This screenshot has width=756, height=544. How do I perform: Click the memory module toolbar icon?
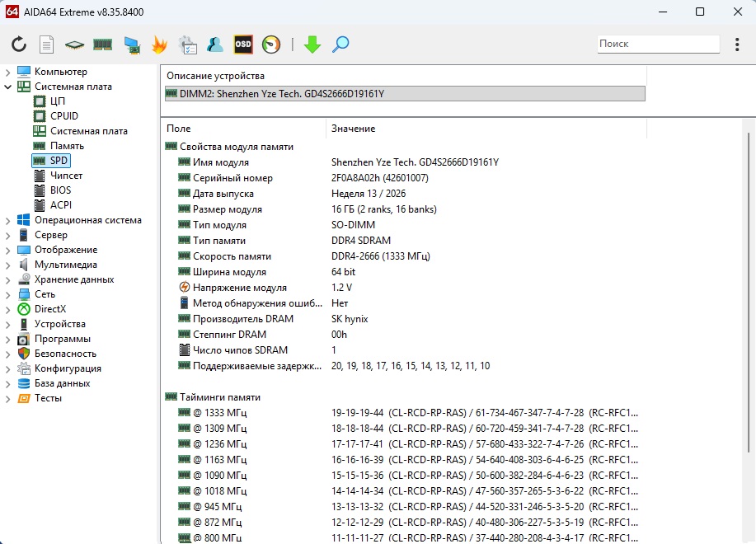[102, 45]
